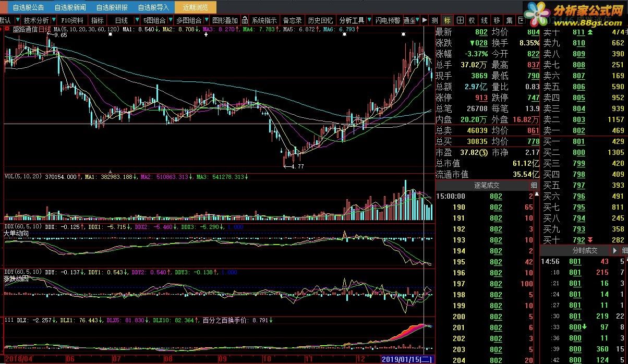Open the 备忘录 memo tool
628x364 pixels.
(292, 20)
